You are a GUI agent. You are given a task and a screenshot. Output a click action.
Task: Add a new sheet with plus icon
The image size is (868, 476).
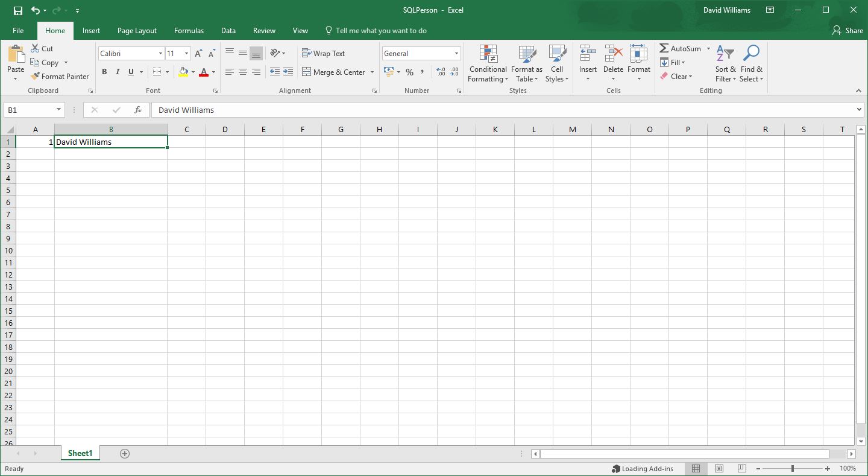(x=125, y=454)
